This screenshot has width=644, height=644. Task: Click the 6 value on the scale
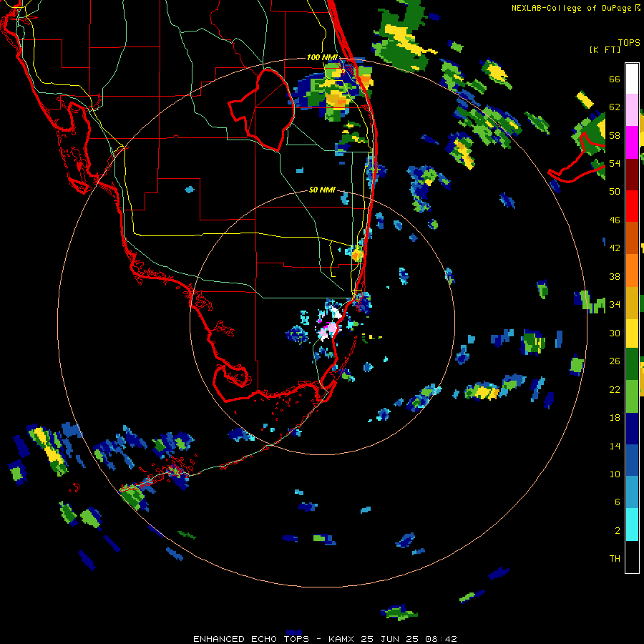point(618,502)
